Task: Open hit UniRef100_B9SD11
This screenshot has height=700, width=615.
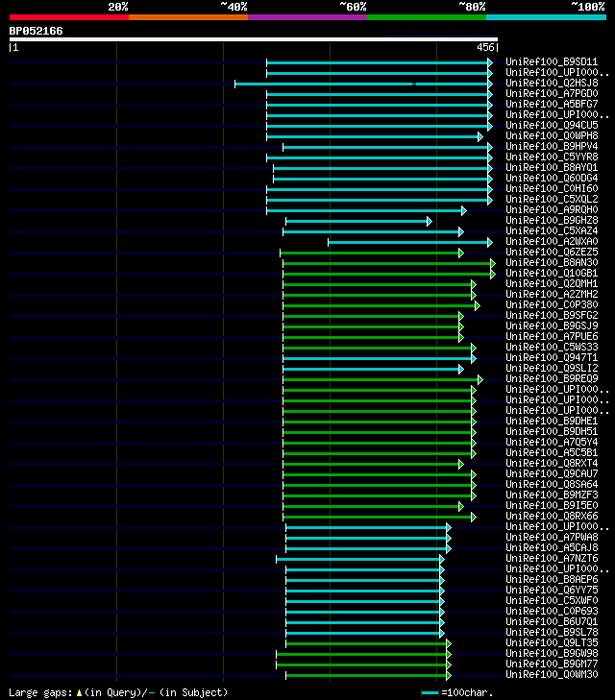Action: pos(552,61)
